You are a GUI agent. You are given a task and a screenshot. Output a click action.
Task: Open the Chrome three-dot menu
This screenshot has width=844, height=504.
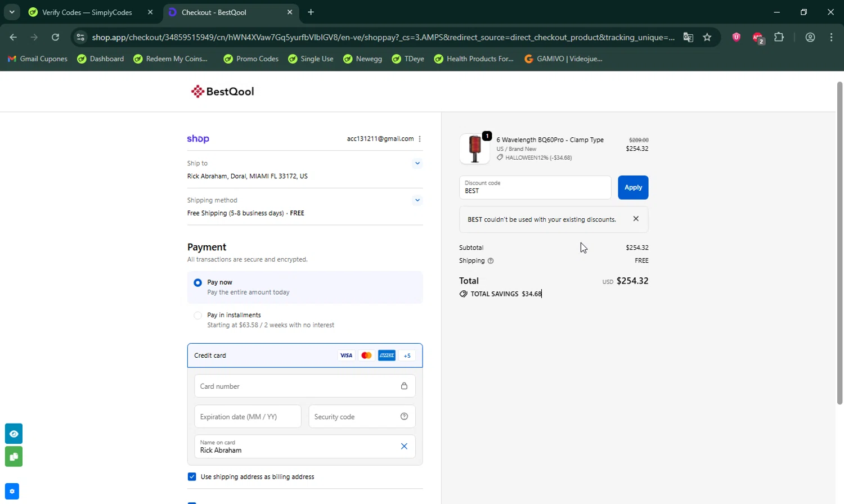point(831,37)
